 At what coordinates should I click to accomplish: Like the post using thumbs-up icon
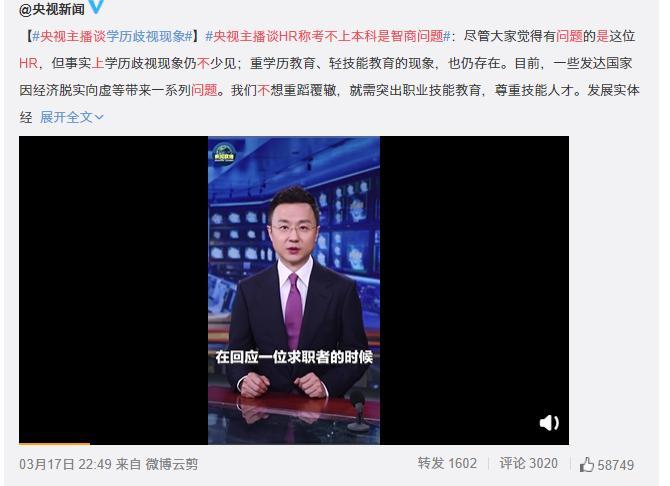pos(587,465)
